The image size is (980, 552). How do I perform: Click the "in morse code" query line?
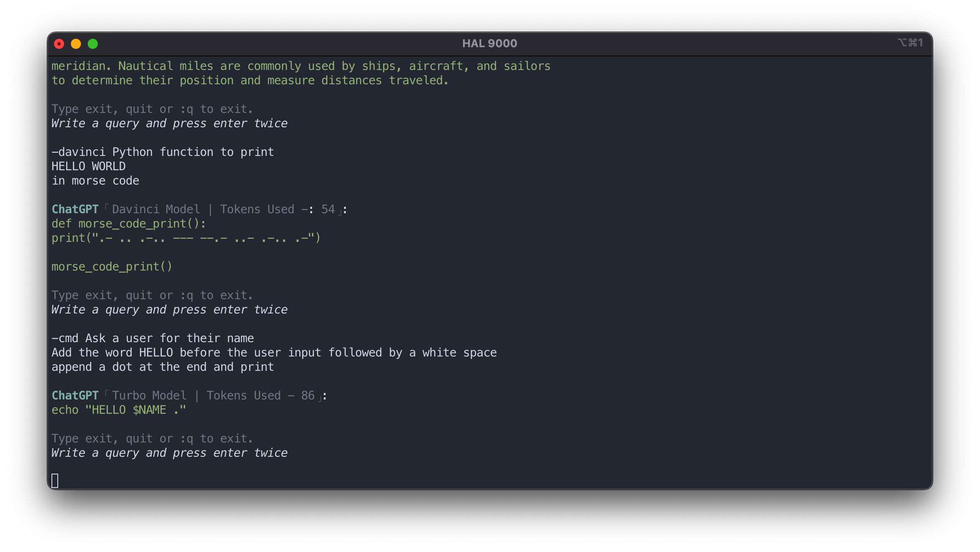coord(95,181)
